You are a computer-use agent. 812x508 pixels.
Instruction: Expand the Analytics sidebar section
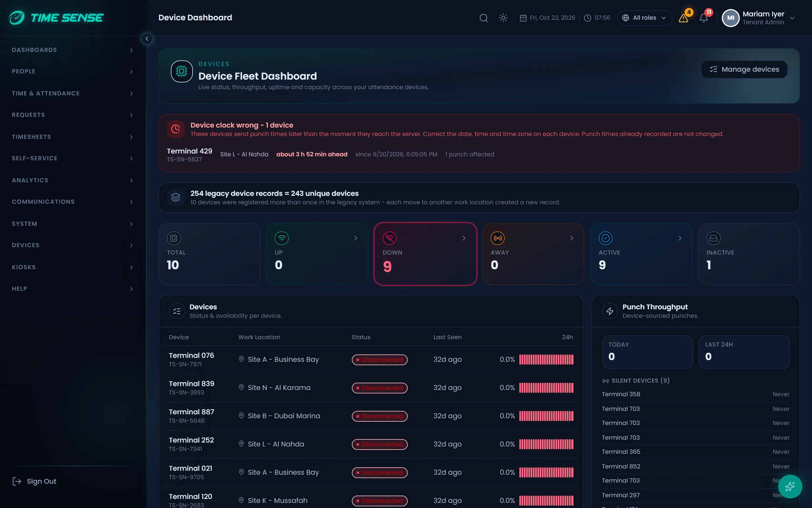click(x=73, y=180)
